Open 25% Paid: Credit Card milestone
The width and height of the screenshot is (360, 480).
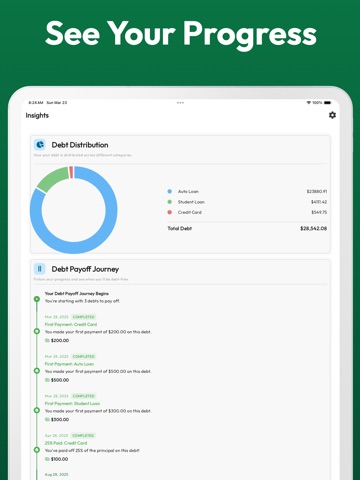coord(66,443)
